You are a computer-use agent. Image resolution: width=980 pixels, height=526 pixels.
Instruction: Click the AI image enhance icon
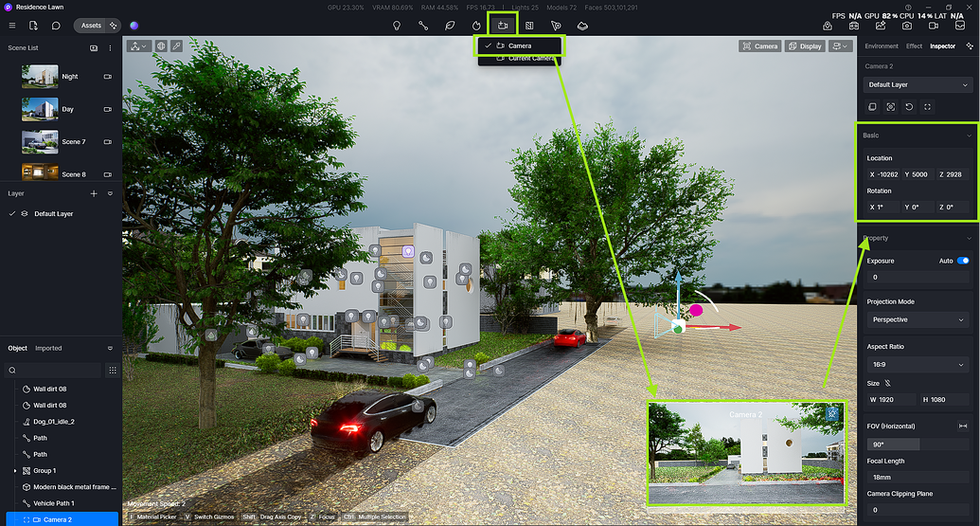click(x=881, y=26)
